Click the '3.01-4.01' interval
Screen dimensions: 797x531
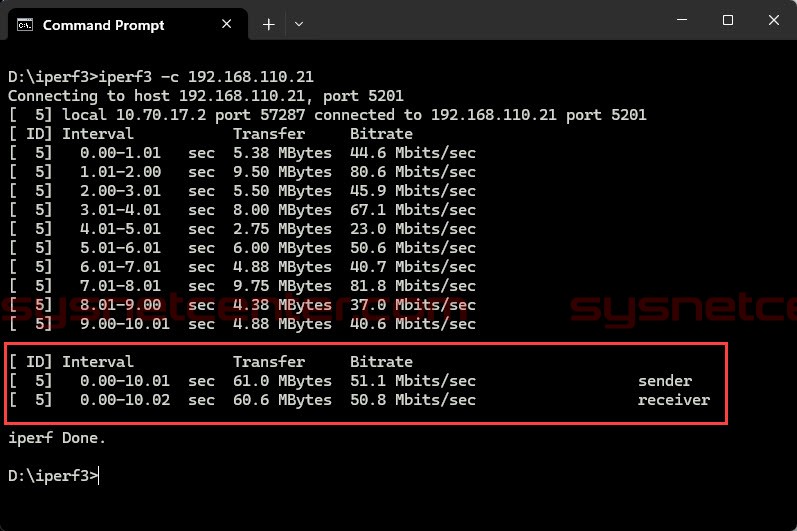(x=120, y=210)
